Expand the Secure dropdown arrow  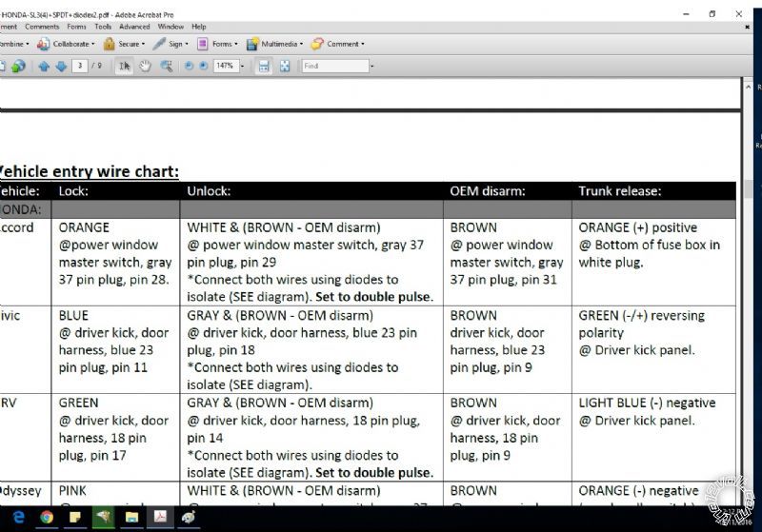click(x=144, y=44)
